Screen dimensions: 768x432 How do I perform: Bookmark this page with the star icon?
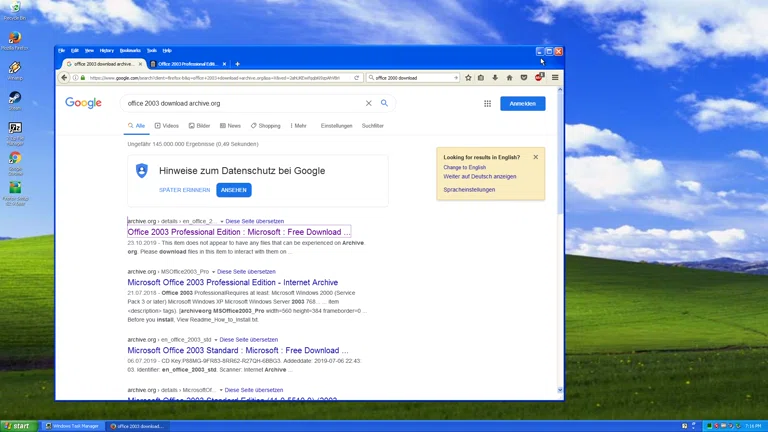click(x=468, y=77)
